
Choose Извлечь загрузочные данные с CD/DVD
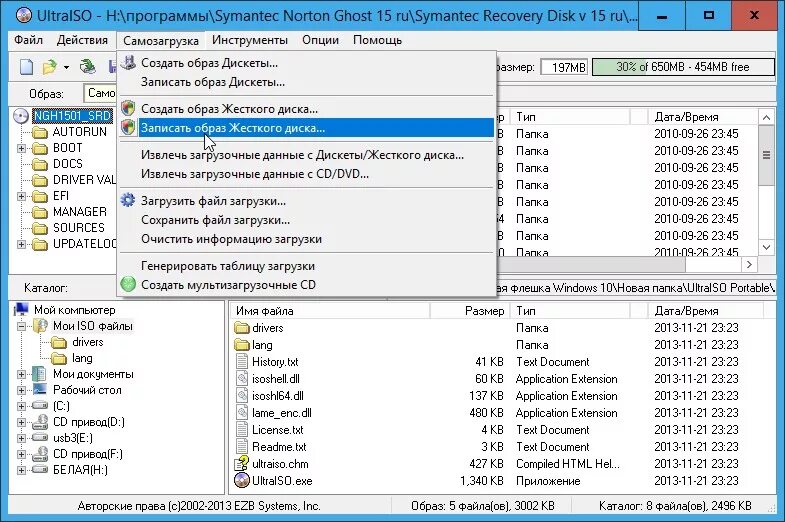pos(306,174)
